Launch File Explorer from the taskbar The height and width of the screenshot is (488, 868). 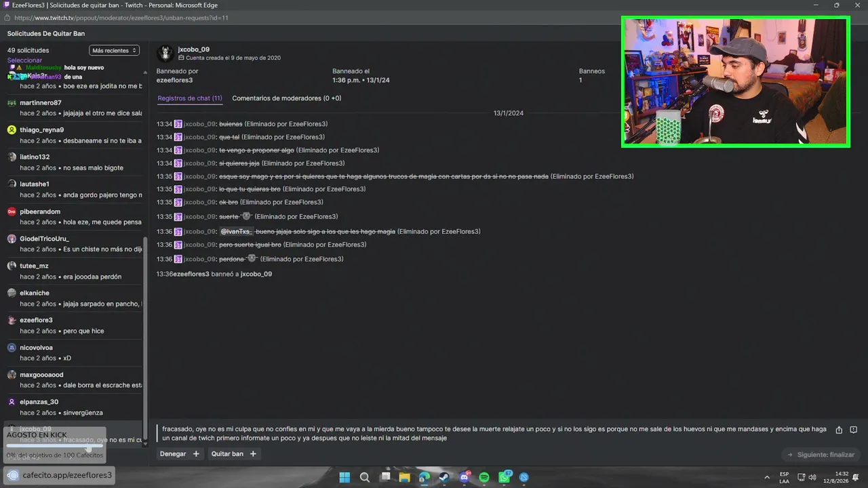(x=405, y=477)
